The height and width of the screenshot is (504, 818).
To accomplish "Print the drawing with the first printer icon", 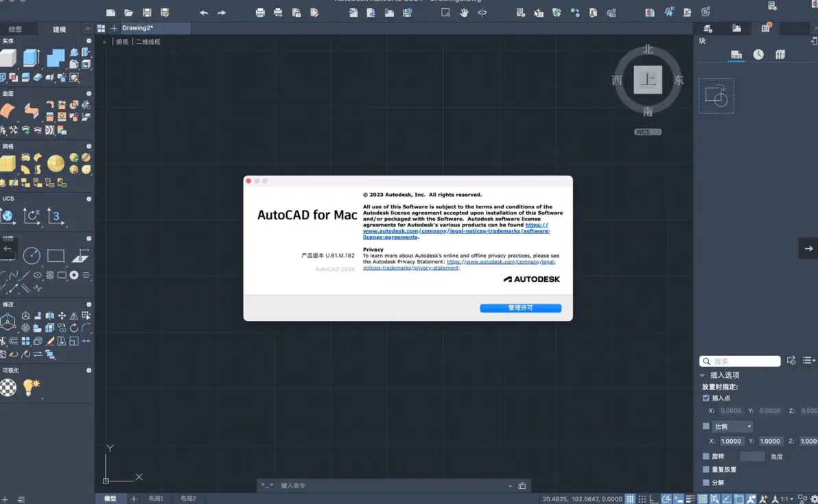I will [x=260, y=12].
